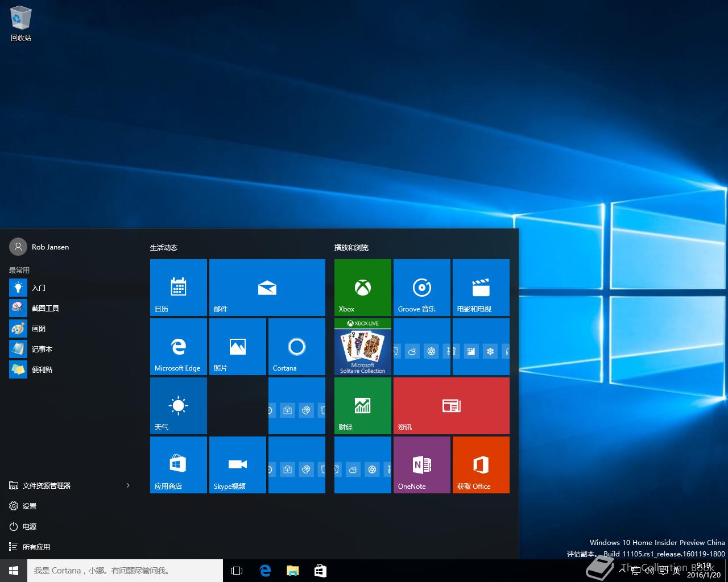This screenshot has height=582, width=728.
Task: Open the 应用商店 store tile
Action: (x=179, y=465)
